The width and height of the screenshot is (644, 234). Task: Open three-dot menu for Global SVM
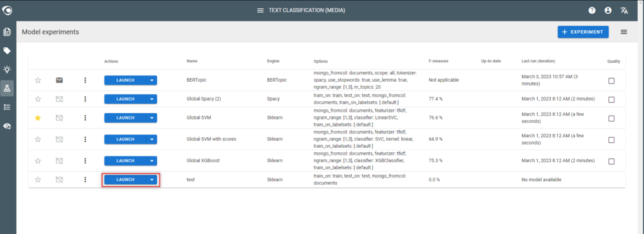click(x=85, y=118)
